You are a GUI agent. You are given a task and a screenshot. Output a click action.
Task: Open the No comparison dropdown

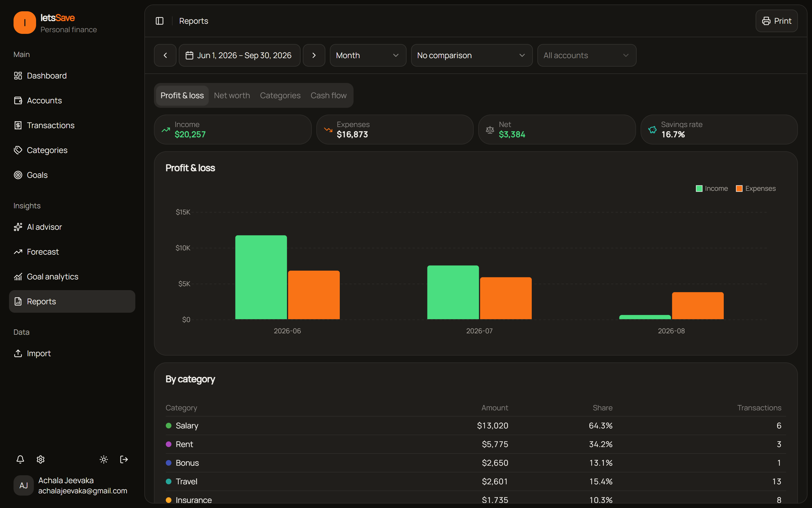click(x=472, y=55)
